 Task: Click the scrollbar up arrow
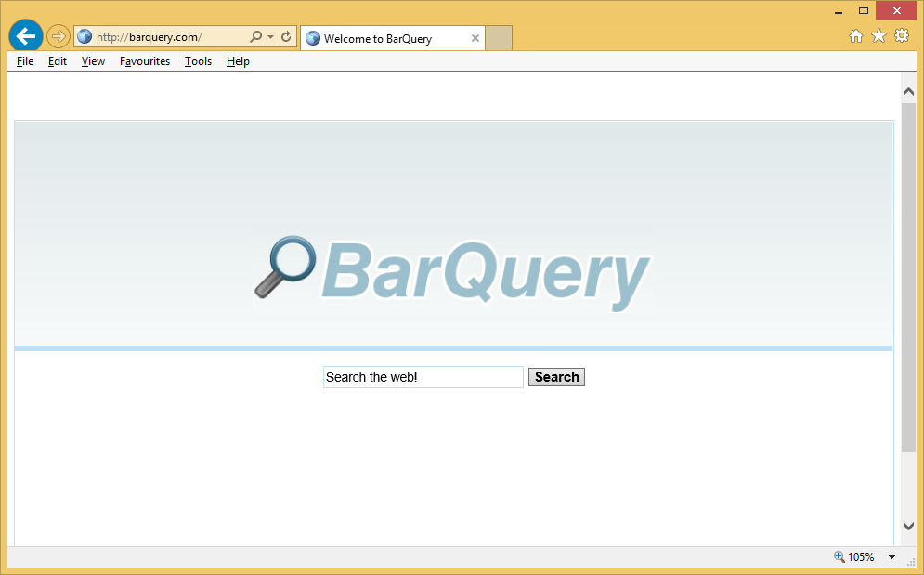908,91
